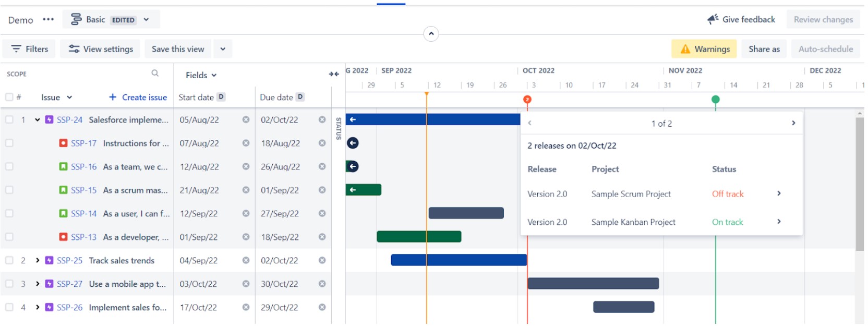Open issue SSP-26 link

(x=70, y=307)
